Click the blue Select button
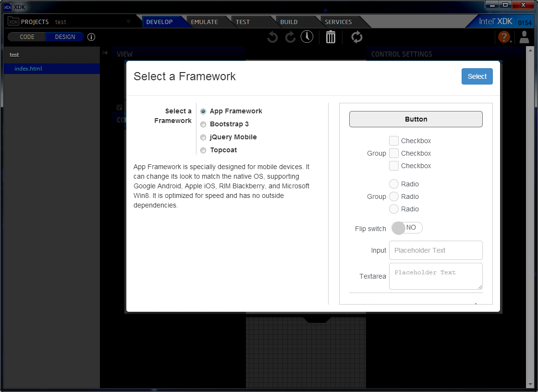This screenshot has height=392, width=538. (x=477, y=76)
